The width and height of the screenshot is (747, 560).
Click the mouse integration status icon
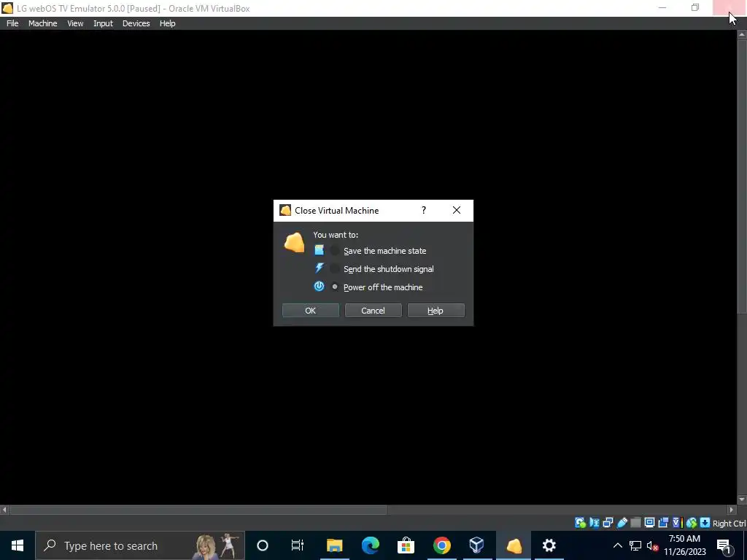(x=692, y=523)
